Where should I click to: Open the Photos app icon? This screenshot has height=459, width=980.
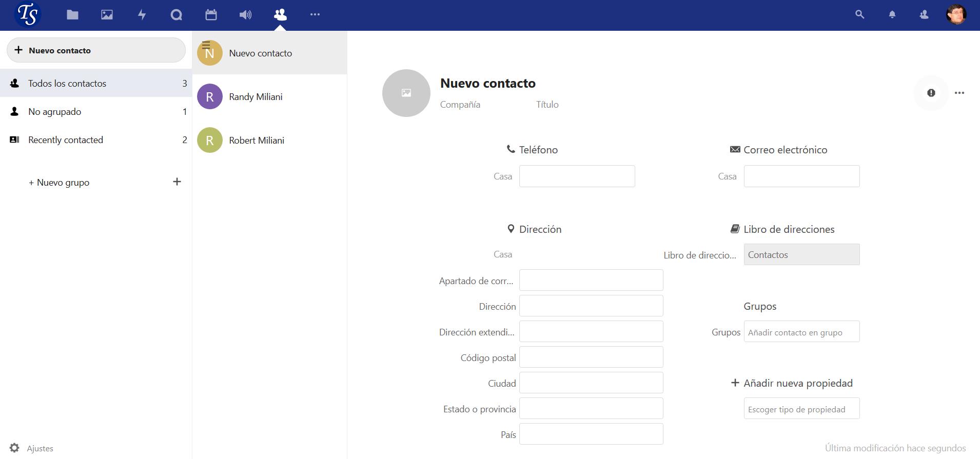107,15
